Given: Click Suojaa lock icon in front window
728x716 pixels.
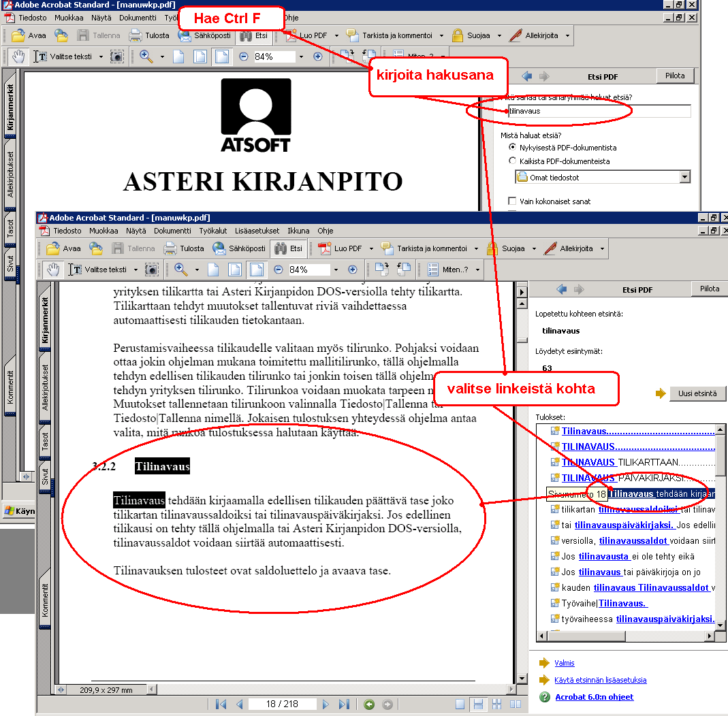Looking at the screenshot, I should click(x=492, y=248).
